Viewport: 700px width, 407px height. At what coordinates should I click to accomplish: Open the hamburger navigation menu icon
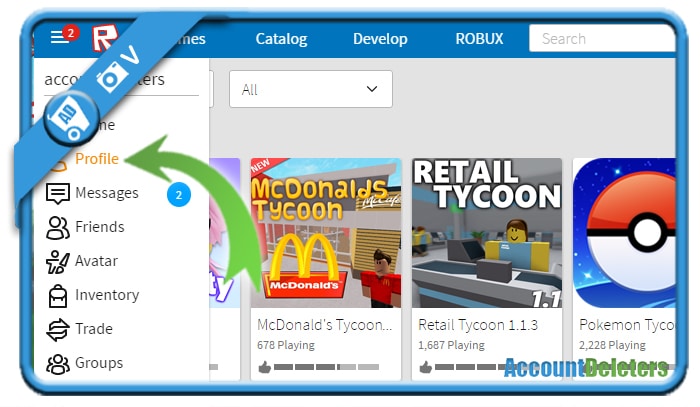59,37
